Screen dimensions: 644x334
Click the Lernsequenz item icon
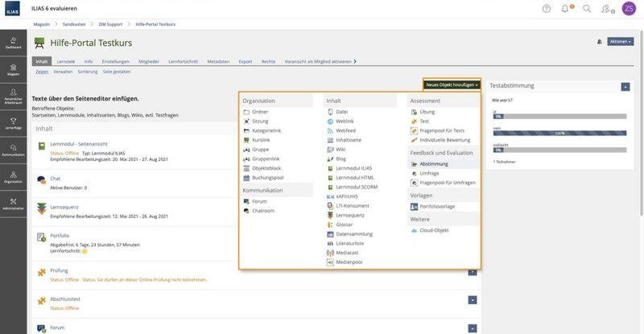click(42, 208)
